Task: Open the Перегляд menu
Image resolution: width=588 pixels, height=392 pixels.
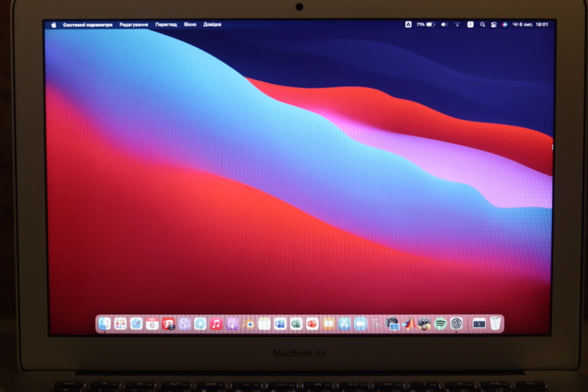Action: (166, 25)
